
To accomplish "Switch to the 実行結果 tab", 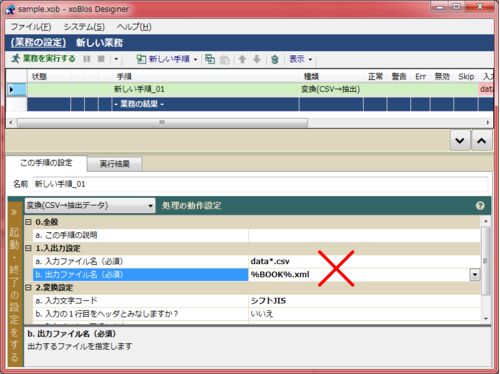I will coord(115,164).
